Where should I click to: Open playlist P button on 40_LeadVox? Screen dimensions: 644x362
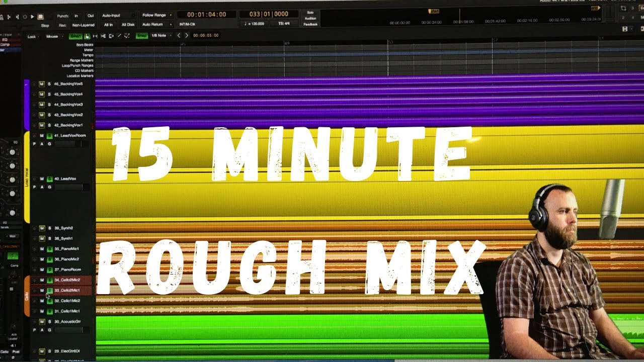coord(34,187)
